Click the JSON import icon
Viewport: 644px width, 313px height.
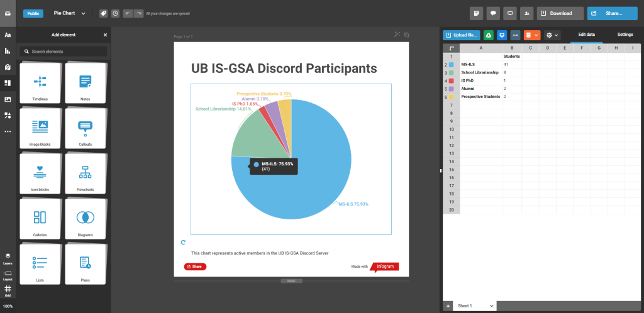pyautogui.click(x=516, y=35)
